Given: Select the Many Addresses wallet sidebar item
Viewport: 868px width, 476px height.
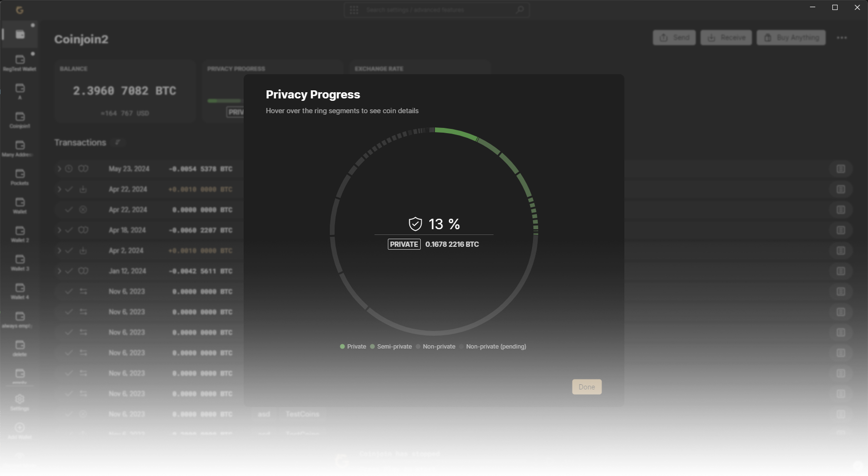Looking at the screenshot, I should click(x=20, y=148).
